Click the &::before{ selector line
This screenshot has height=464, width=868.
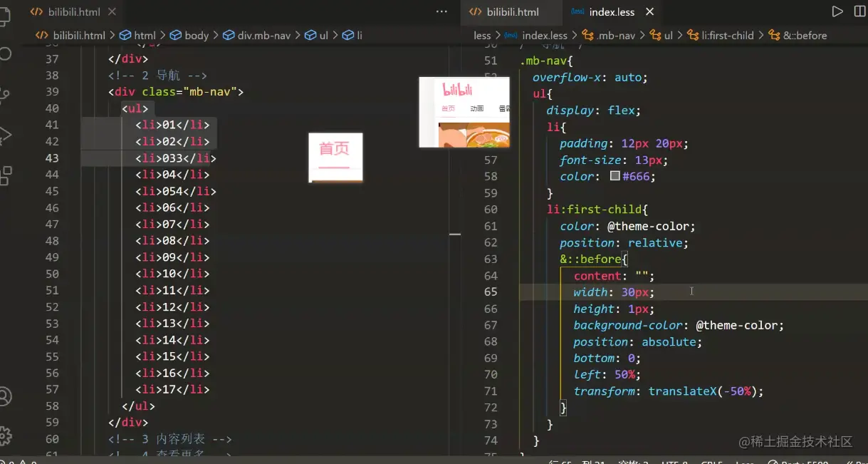point(594,259)
